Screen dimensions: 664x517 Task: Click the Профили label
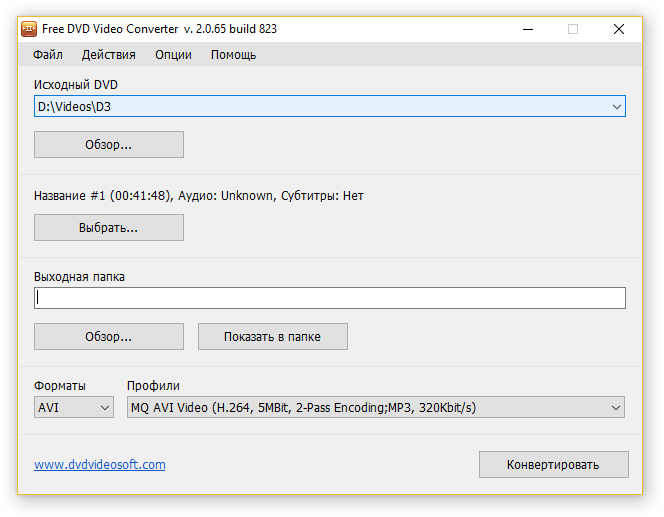pyautogui.click(x=153, y=386)
